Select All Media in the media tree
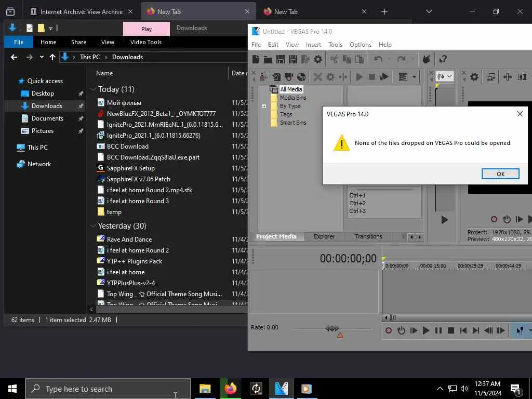This screenshot has height=399, width=532. coord(291,89)
